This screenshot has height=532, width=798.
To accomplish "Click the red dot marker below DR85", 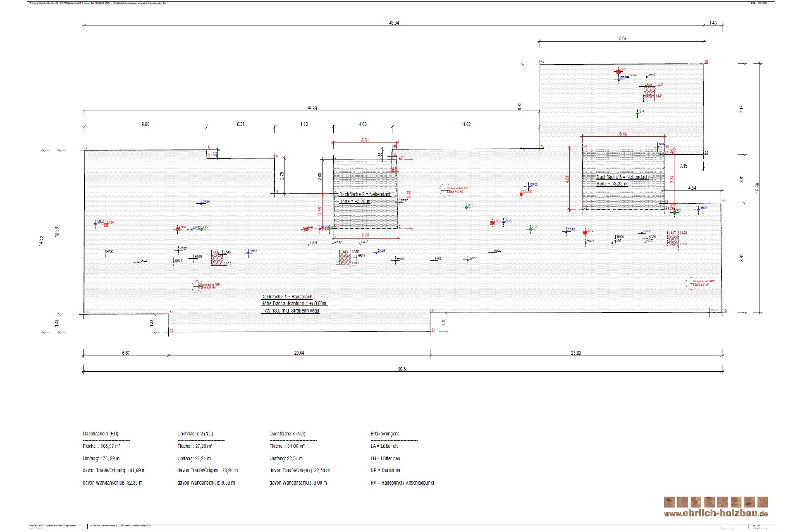I will pos(521,194).
